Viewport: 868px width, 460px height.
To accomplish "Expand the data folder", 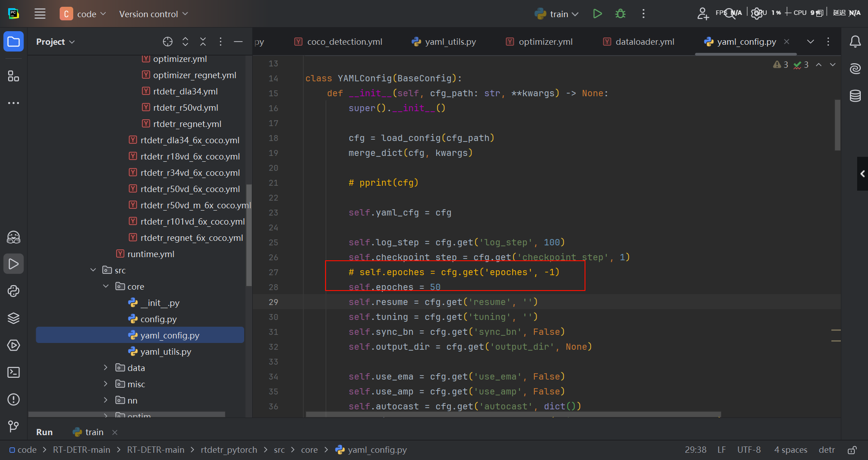I will pyautogui.click(x=106, y=368).
